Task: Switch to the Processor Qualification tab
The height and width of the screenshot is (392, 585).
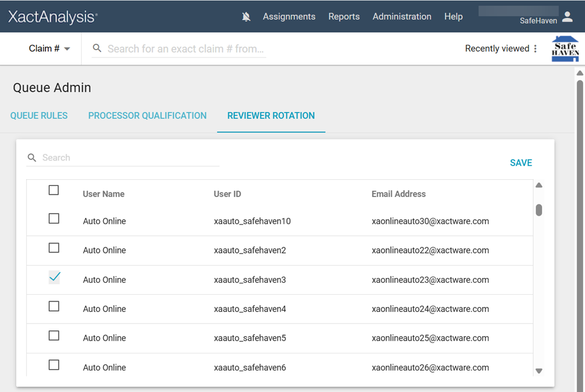Action: (147, 116)
